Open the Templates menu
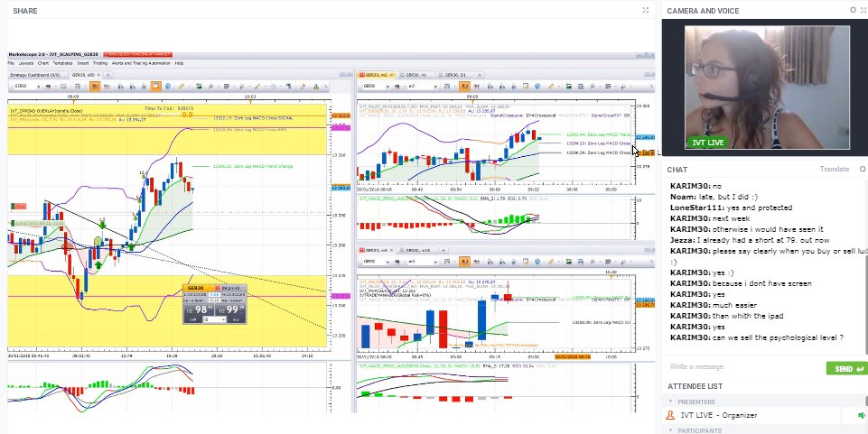The image size is (868, 434). (62, 63)
